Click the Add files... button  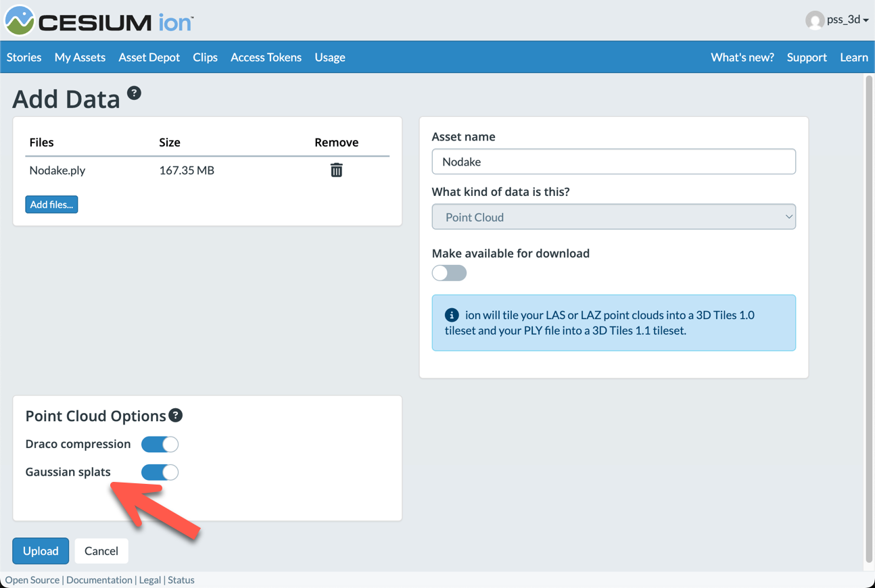click(51, 205)
